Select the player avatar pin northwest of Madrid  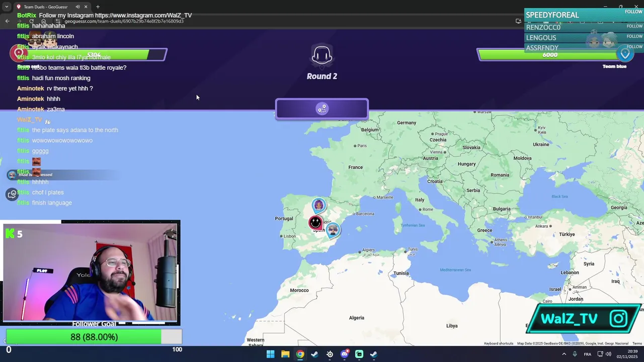[319, 205]
